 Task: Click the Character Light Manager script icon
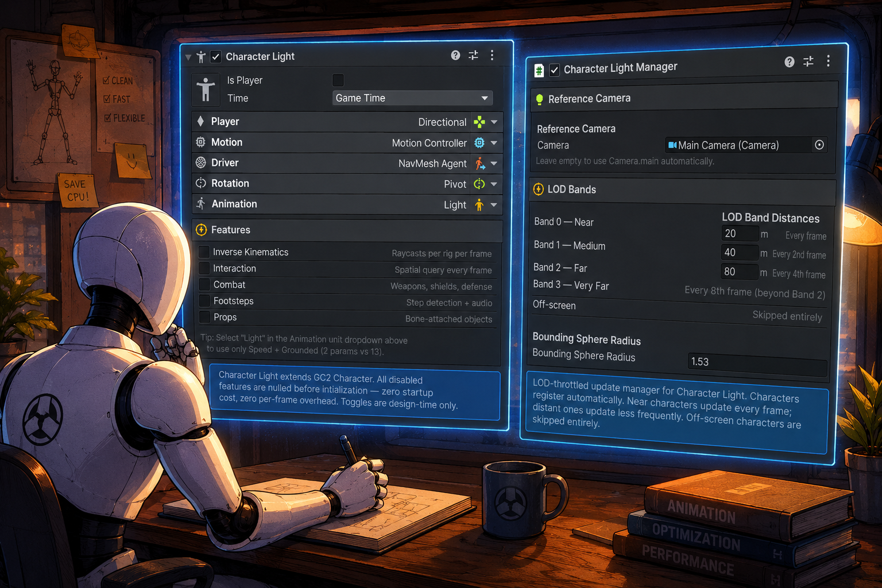pos(539,71)
